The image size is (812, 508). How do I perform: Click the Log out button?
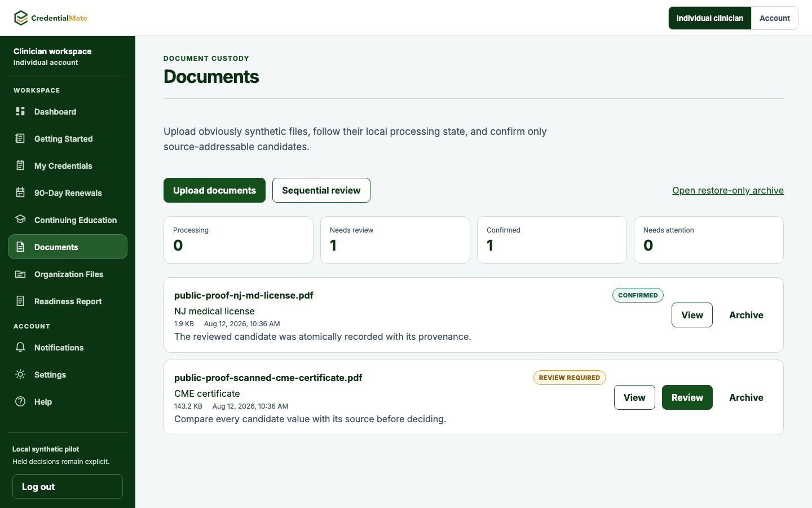pos(68,487)
